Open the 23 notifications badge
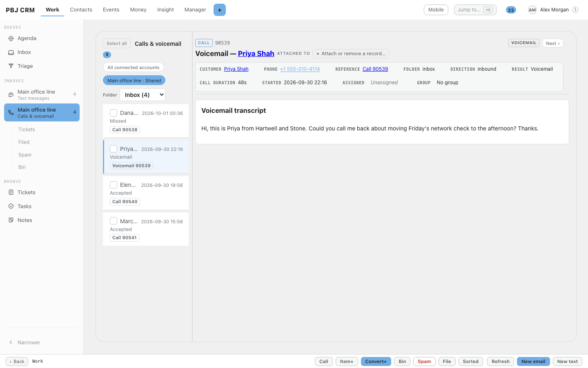588x368 pixels. click(x=511, y=10)
